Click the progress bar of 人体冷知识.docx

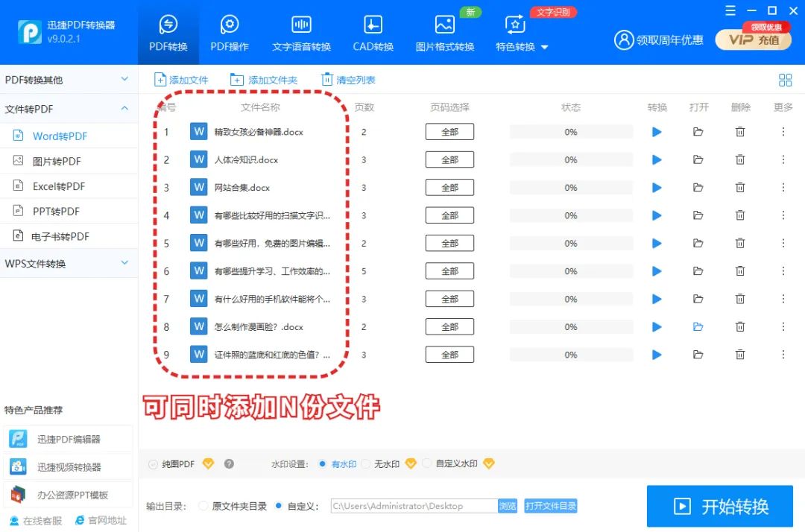[x=570, y=159]
